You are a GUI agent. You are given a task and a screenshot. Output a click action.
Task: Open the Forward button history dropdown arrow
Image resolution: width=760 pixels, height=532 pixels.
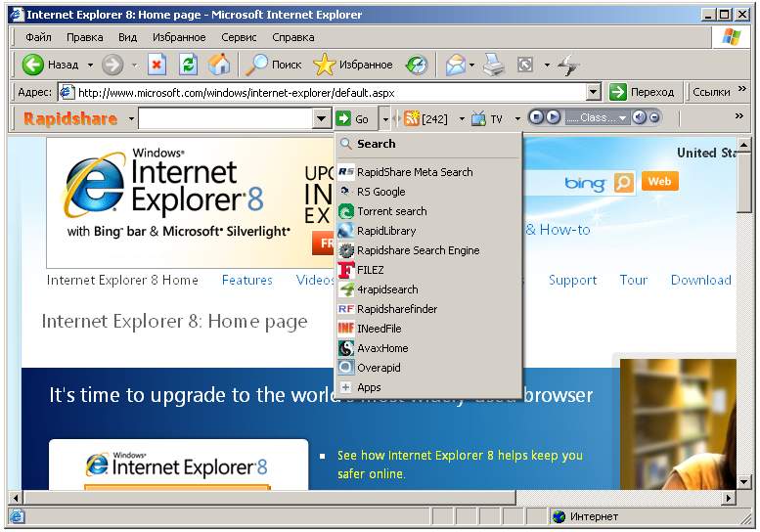tap(134, 65)
